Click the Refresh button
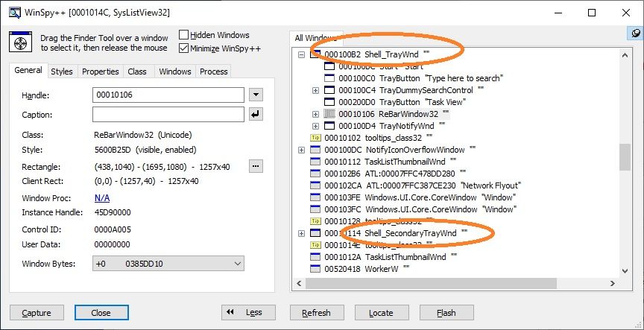Viewport: 644px width, 330px height. pyautogui.click(x=317, y=313)
